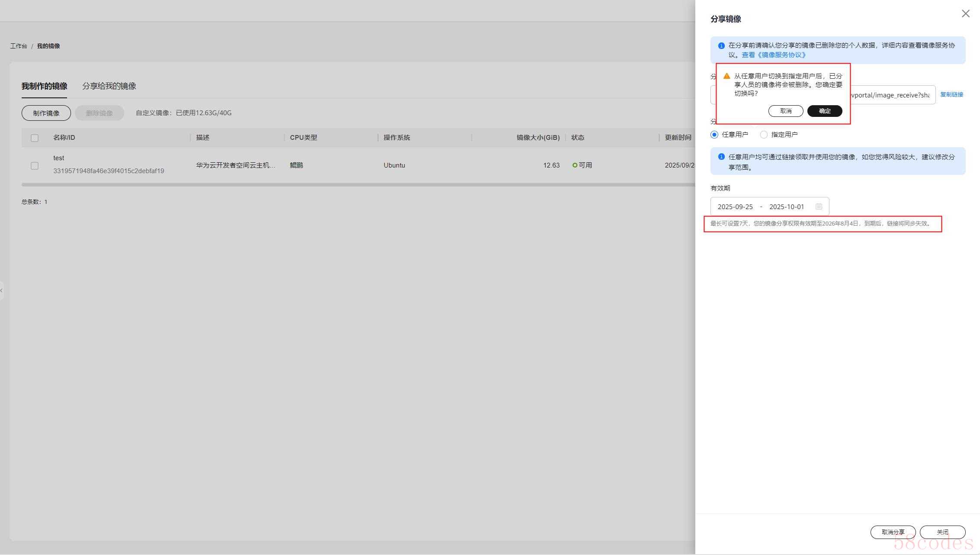
Task: Click the info icon beside the 任意用户 risk notice
Action: point(721,157)
